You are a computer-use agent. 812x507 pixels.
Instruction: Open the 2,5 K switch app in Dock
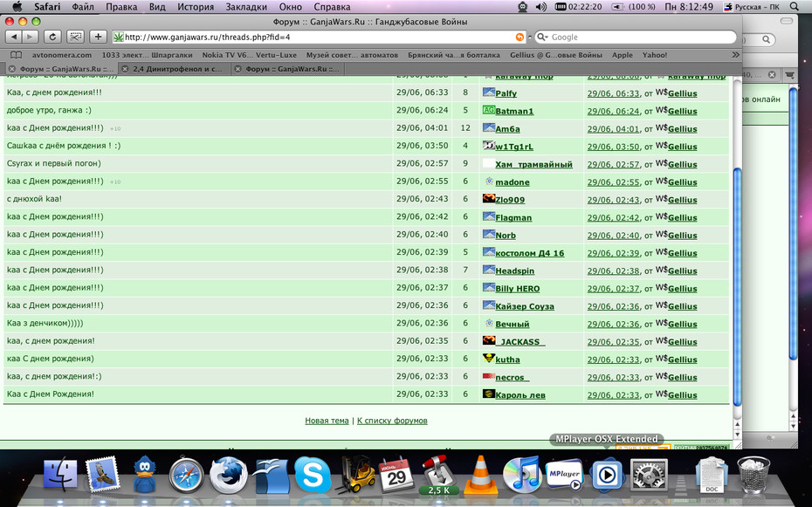(438, 474)
